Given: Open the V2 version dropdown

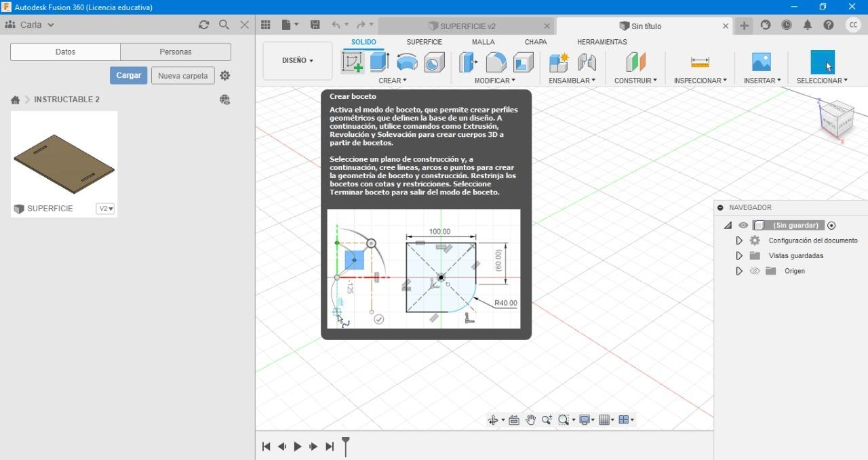Looking at the screenshot, I should 105,209.
